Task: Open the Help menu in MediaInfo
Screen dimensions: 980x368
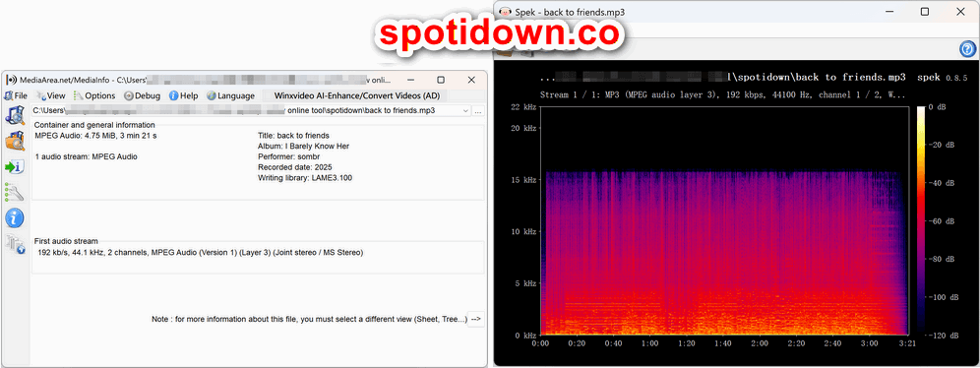Action: pyautogui.click(x=183, y=95)
